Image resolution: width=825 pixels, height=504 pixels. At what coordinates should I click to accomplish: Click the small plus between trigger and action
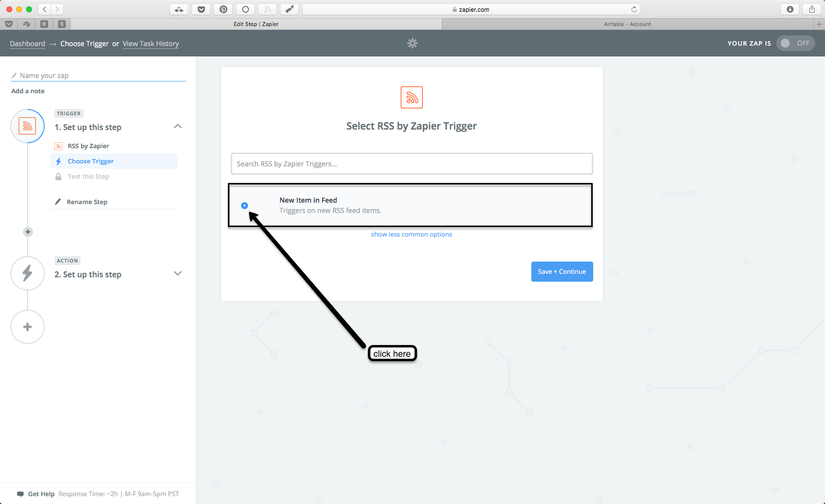tap(28, 232)
